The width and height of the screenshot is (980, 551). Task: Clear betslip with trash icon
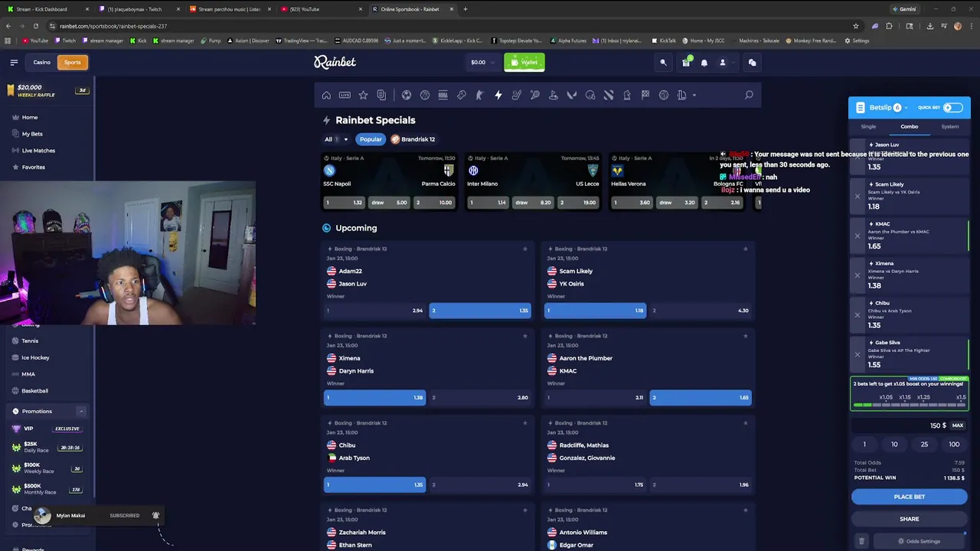(x=861, y=541)
